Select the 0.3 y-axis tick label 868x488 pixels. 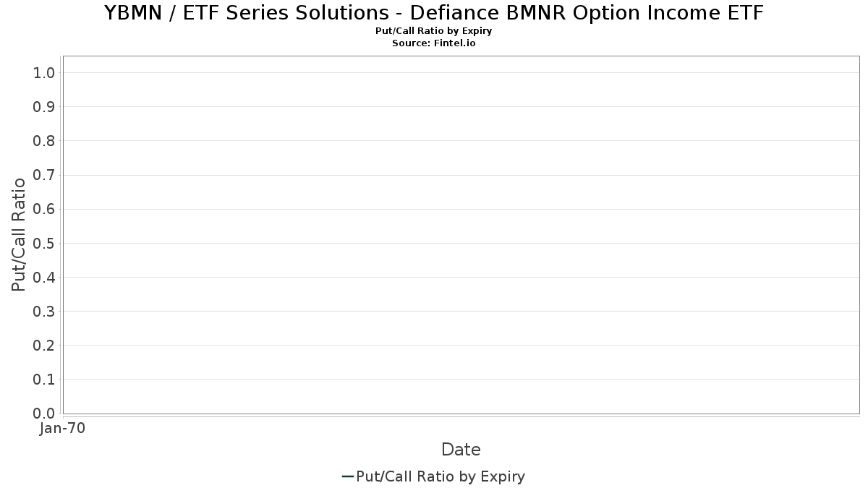(44, 311)
